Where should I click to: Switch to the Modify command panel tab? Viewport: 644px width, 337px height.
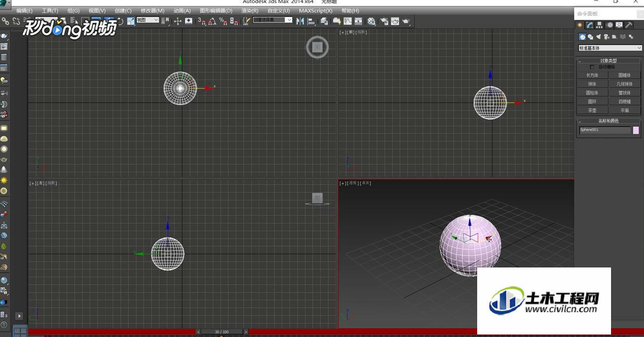tap(590, 25)
